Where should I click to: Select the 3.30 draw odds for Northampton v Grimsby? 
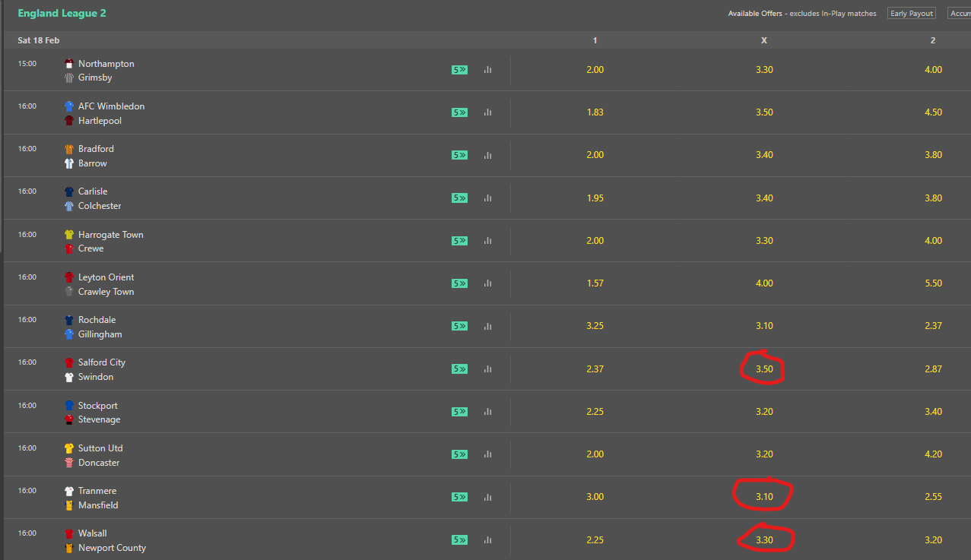[764, 69]
